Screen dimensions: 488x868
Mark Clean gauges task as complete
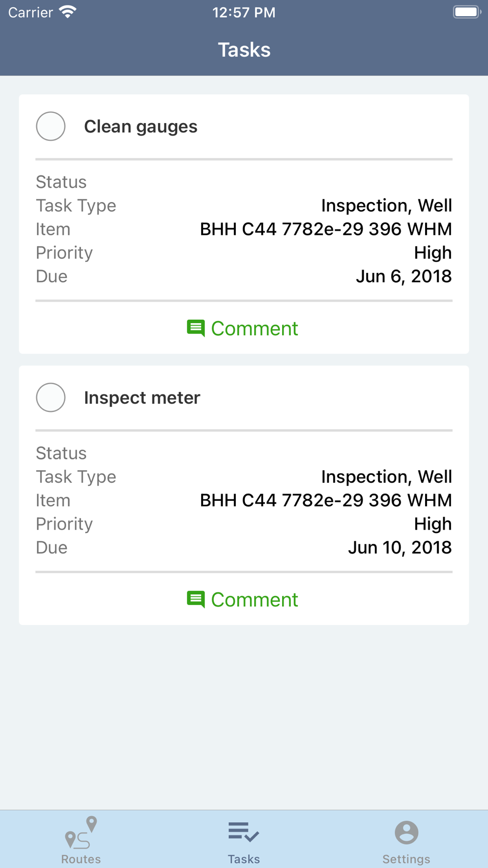click(x=51, y=126)
